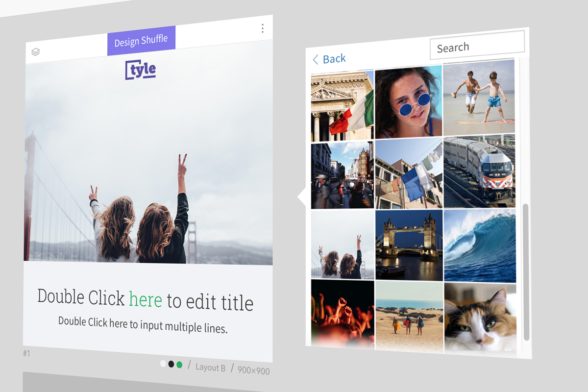
Task: Choose the sandy beach walkers thumbnail
Action: pyautogui.click(x=409, y=316)
